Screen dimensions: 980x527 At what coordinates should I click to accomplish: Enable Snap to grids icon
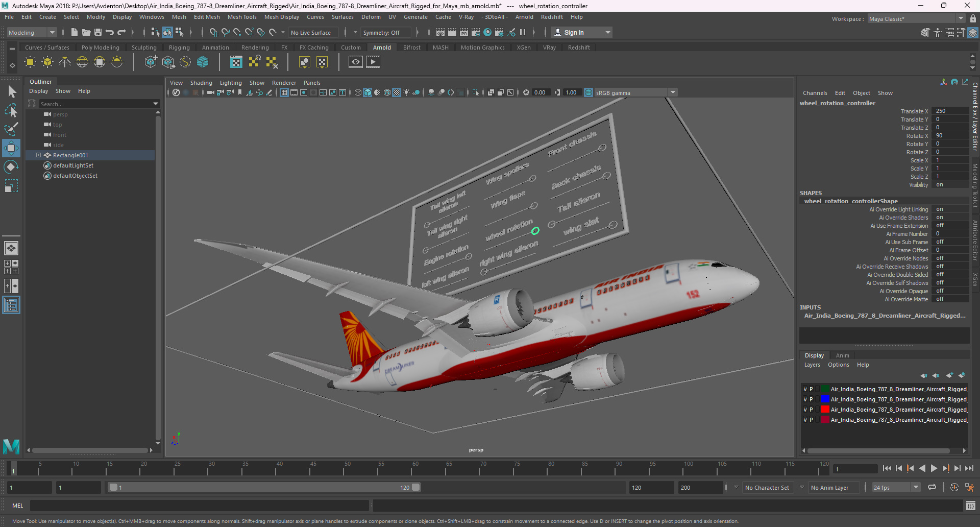[214, 32]
